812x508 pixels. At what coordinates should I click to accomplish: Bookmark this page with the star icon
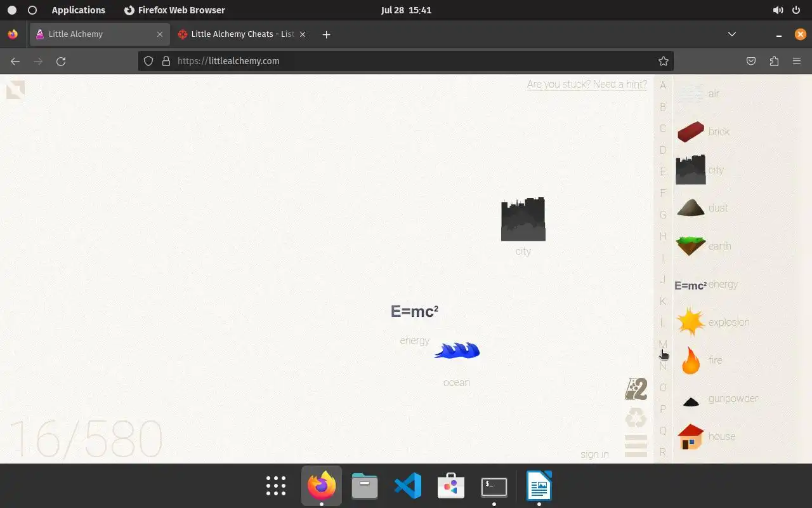click(x=664, y=61)
